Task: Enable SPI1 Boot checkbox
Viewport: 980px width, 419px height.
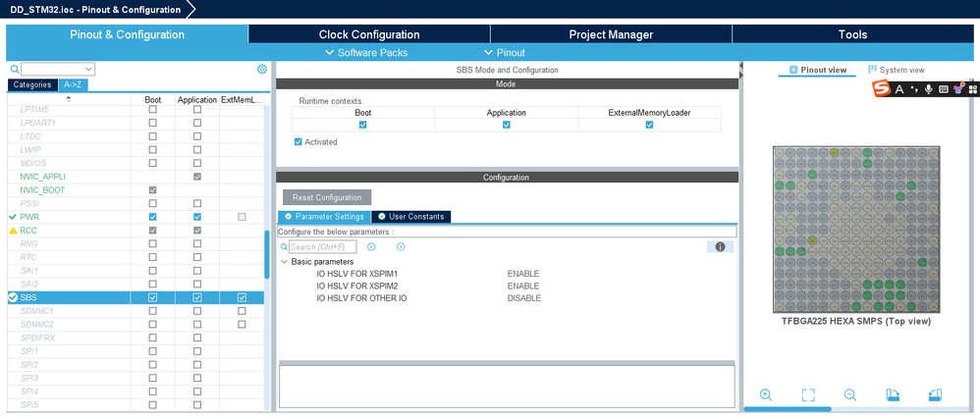Action: 152,351
